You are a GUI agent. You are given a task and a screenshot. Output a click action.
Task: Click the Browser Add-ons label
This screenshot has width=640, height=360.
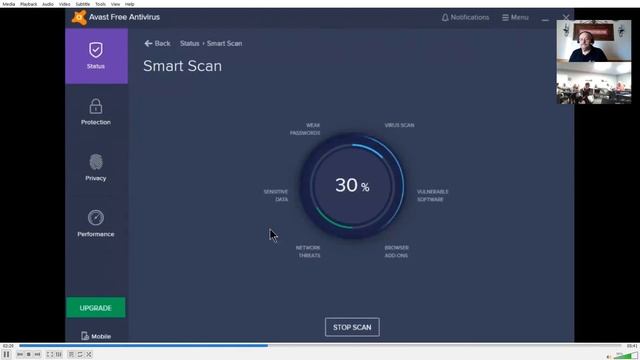[x=396, y=251]
